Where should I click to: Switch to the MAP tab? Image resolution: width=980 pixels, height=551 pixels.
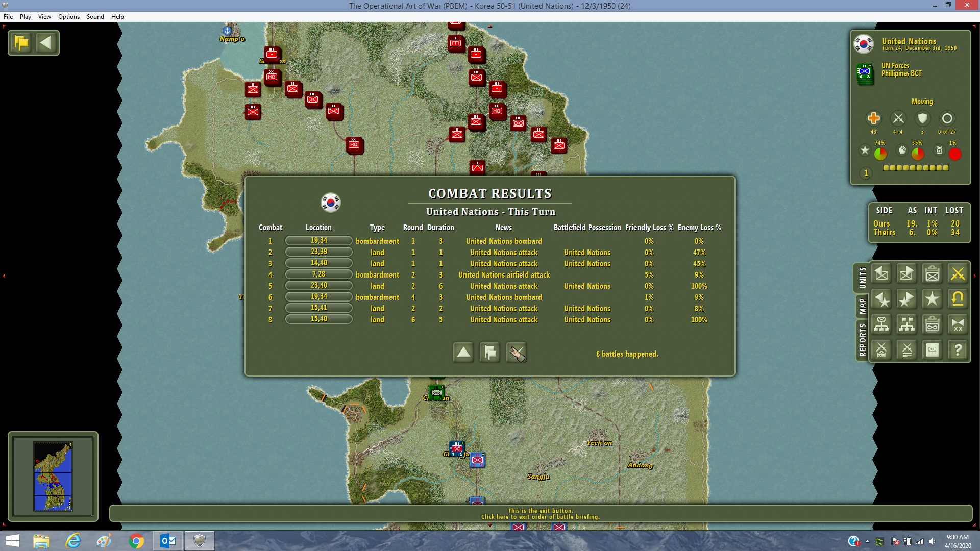click(862, 306)
